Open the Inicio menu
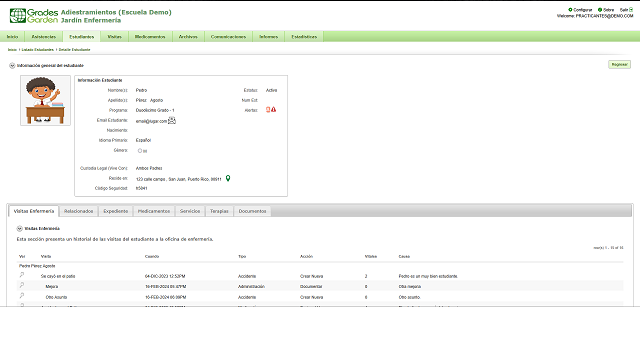Image resolution: width=640 pixels, height=360 pixels. tap(12, 37)
